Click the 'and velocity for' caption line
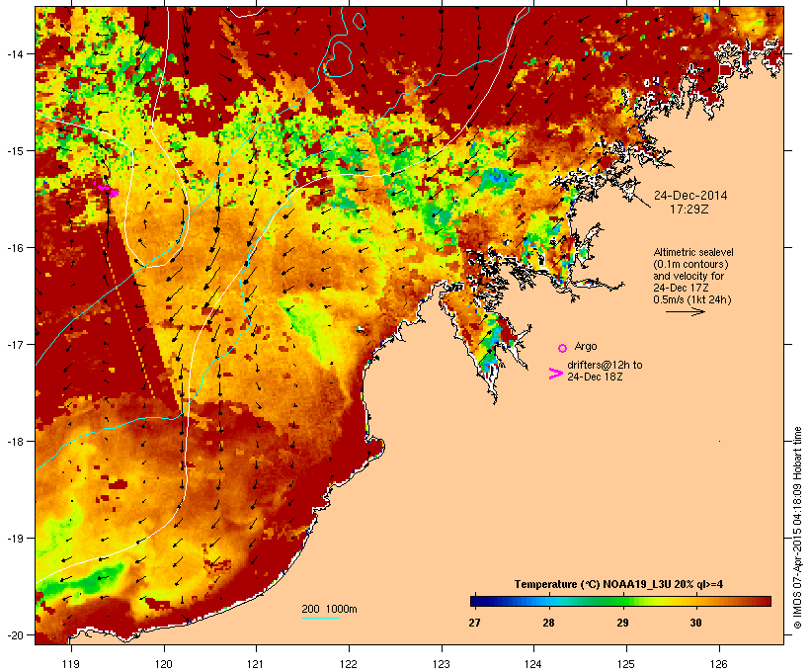Screen dimensions: 810x672 [688, 276]
